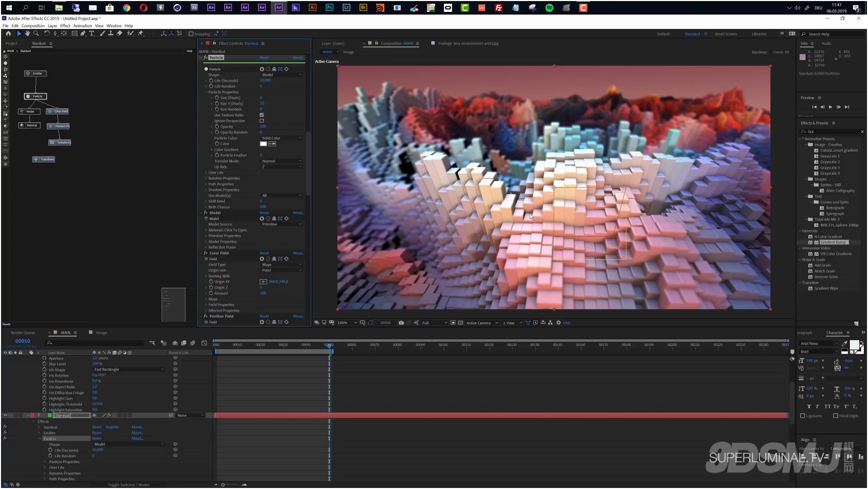
Task: Select the Zoom magnifier tool
Action: 36,34
